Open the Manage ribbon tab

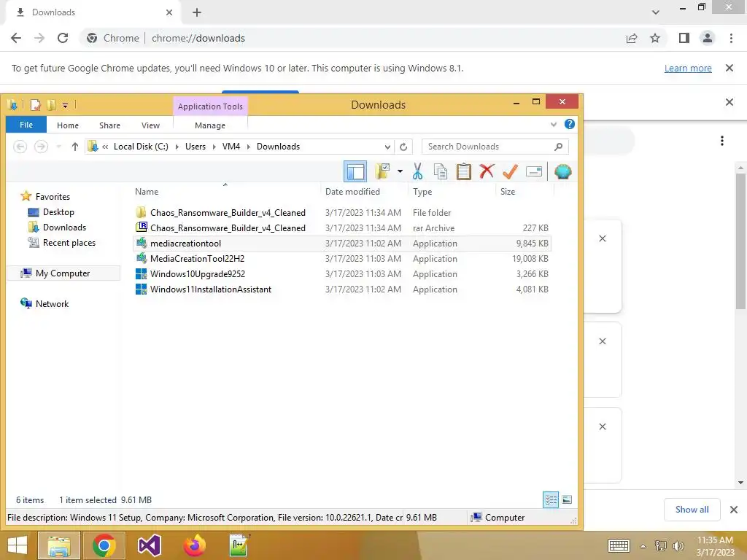coord(210,125)
